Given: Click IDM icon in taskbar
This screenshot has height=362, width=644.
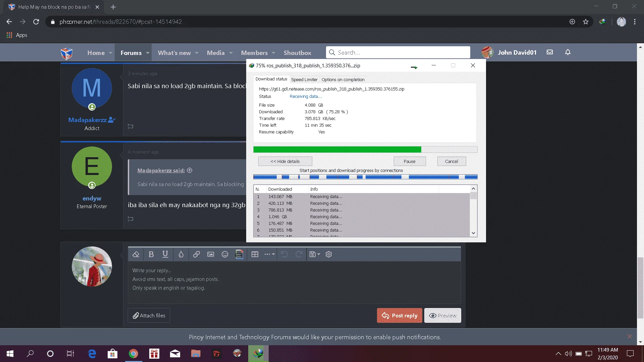Looking at the screenshot, I should pos(258,354).
